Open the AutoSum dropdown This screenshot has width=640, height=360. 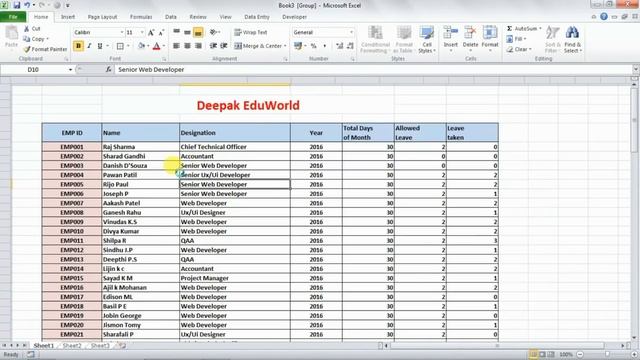tap(540, 29)
